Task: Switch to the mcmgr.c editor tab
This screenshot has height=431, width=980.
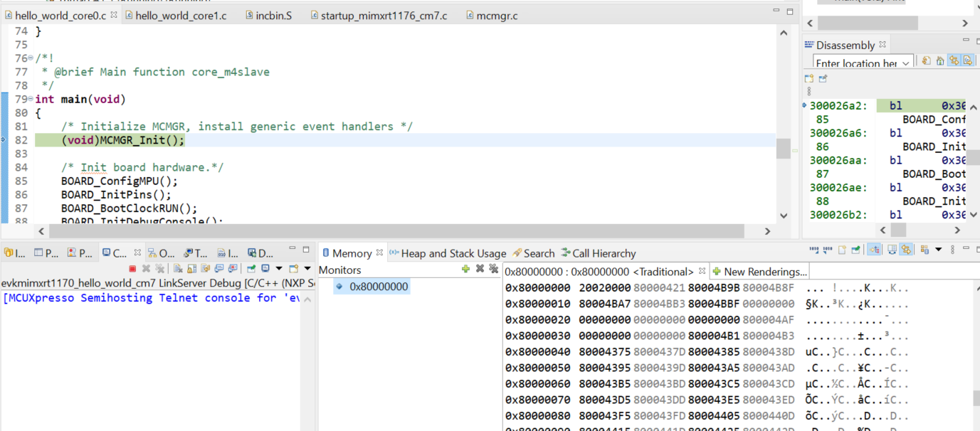Action: (x=495, y=15)
